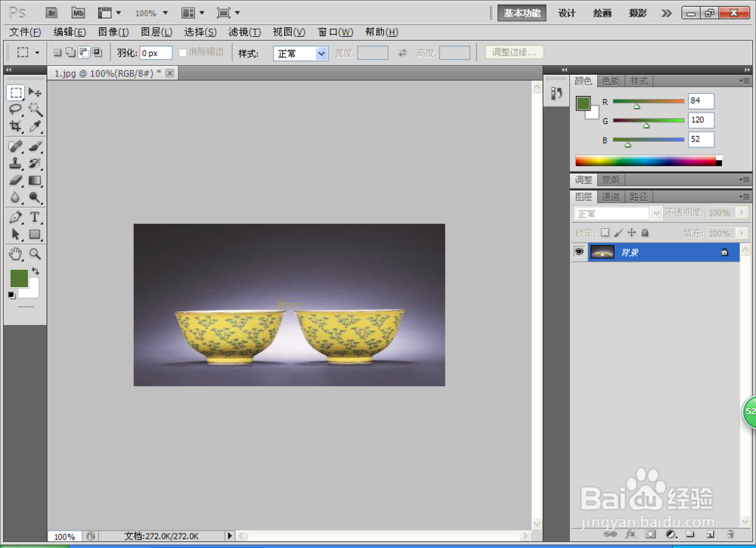756x548 pixels.
Task: Select the Rectangle shape tool
Action: 35,234
